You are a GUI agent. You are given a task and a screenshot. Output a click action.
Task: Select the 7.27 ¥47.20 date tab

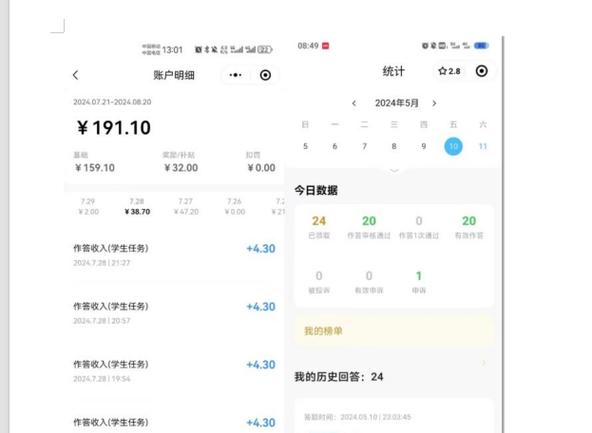[x=186, y=206]
